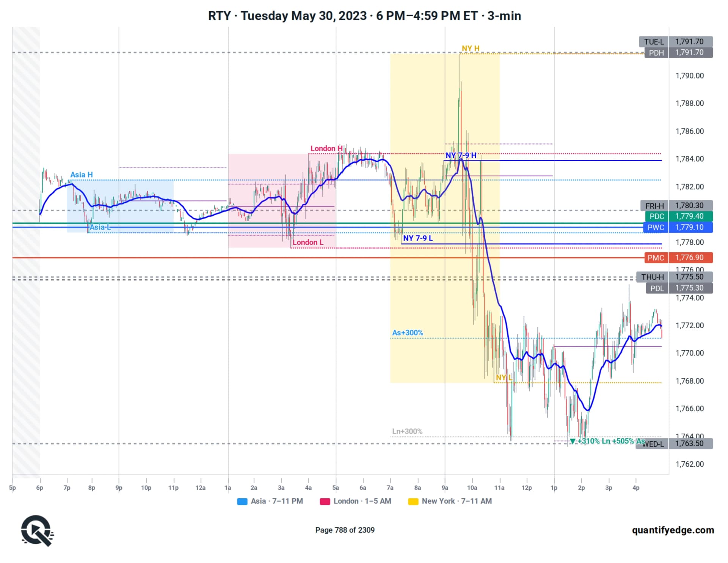
Task: Click the 'NY 7-9 H' label
Action: click(x=461, y=156)
